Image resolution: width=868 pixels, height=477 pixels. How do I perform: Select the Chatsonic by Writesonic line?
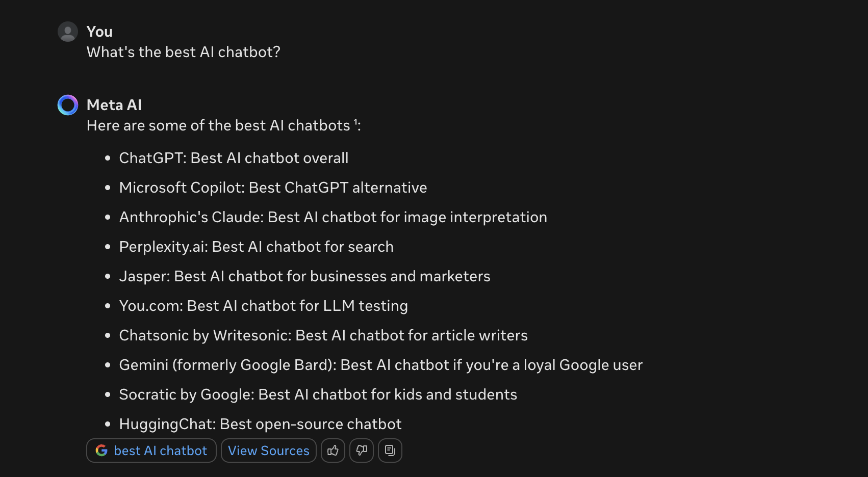[x=323, y=335]
